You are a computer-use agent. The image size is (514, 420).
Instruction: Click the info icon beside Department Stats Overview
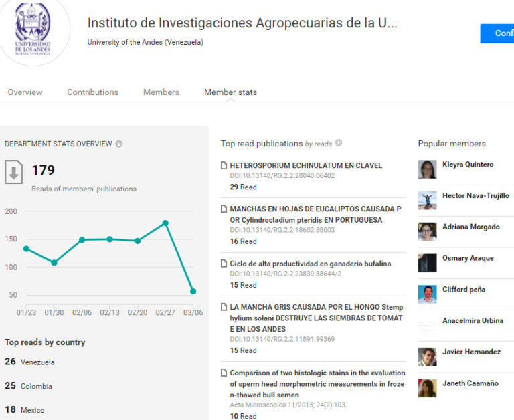(x=119, y=144)
